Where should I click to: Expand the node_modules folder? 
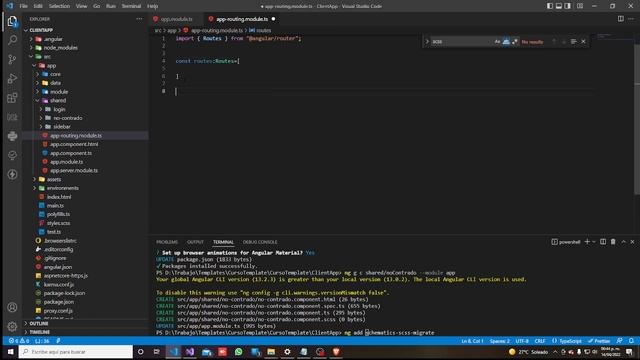(31, 48)
